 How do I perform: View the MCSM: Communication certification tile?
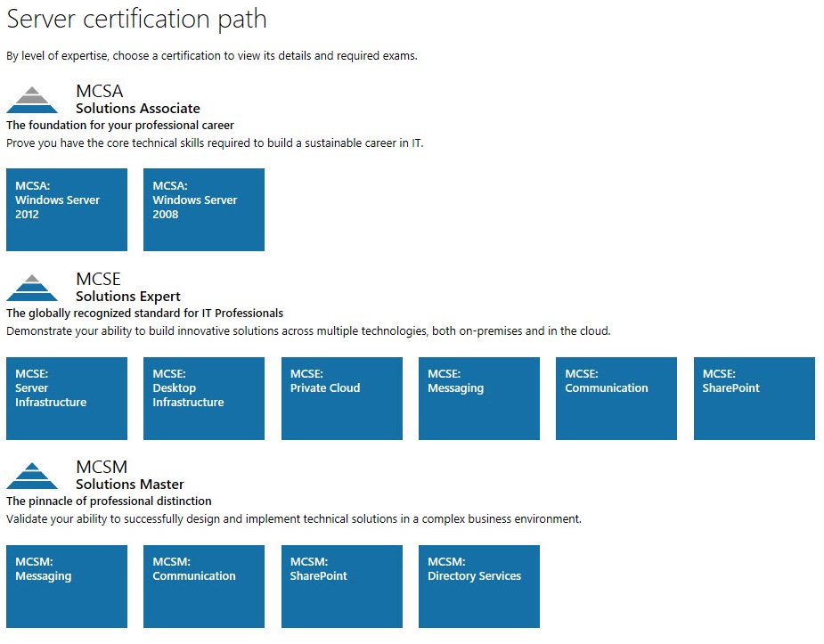coord(204,586)
